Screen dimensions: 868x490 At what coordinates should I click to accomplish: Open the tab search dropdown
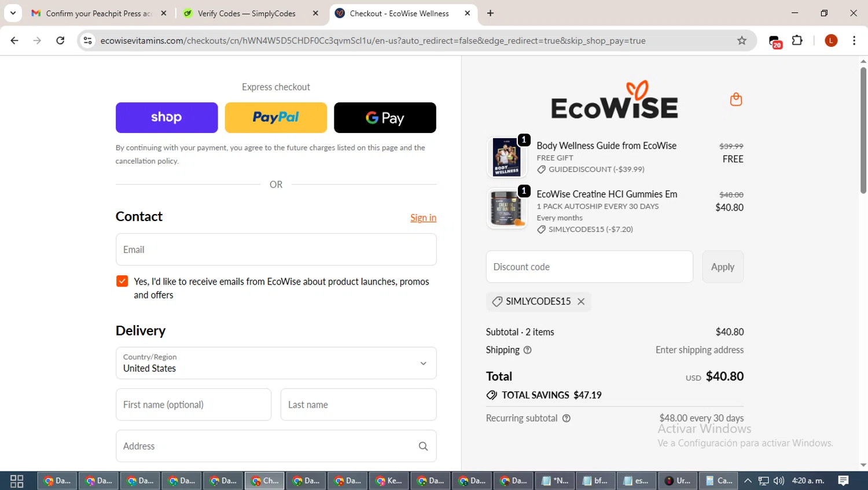pos(13,13)
